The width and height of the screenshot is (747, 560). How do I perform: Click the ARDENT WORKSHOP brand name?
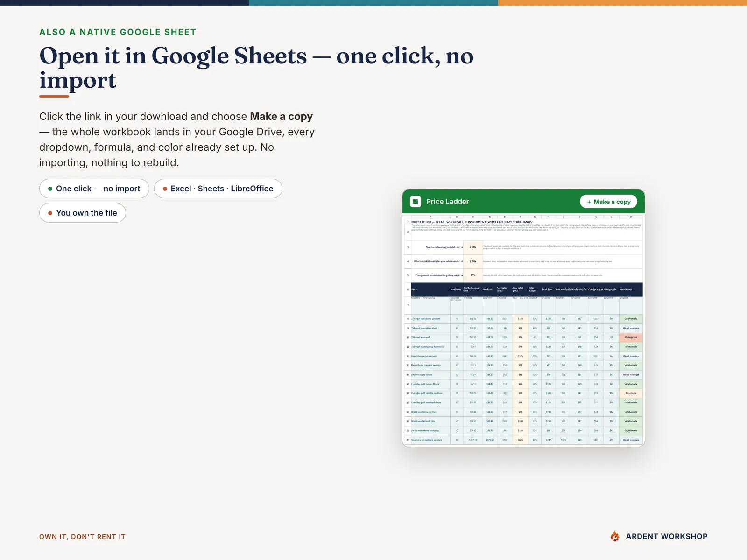667,537
